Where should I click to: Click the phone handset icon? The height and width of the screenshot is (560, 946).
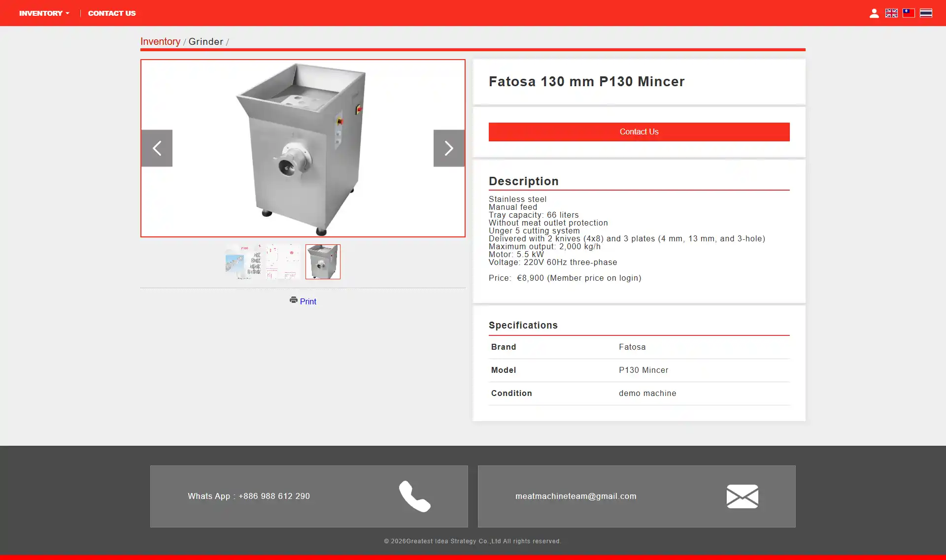(415, 496)
